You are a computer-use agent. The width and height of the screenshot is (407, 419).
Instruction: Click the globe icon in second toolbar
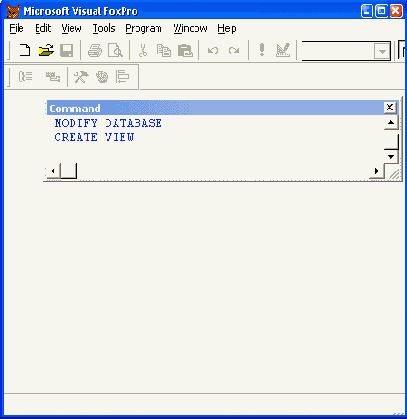point(102,77)
